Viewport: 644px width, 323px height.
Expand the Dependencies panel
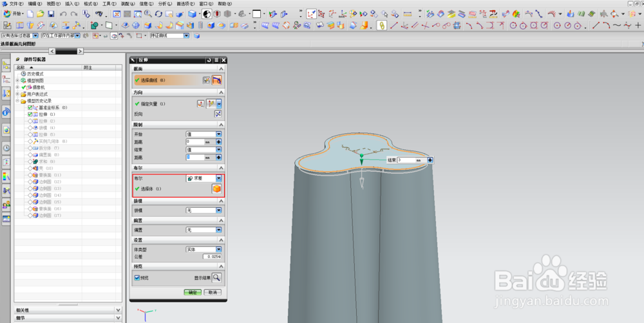pyautogui.click(x=118, y=310)
